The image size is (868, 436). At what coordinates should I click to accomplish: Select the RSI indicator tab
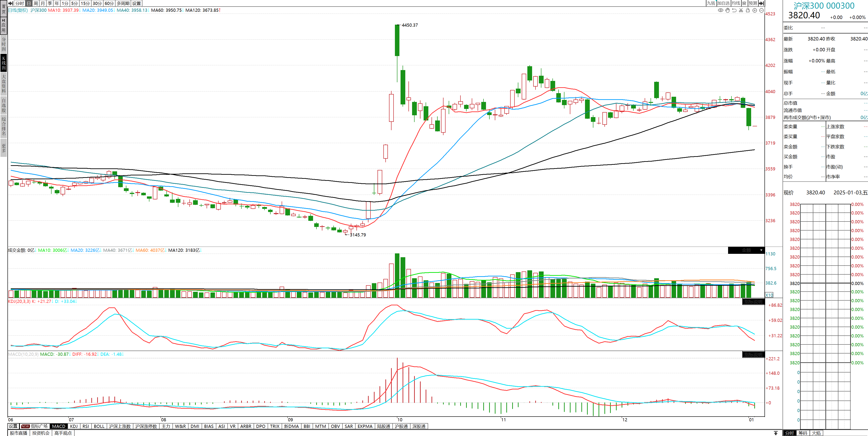[86, 426]
